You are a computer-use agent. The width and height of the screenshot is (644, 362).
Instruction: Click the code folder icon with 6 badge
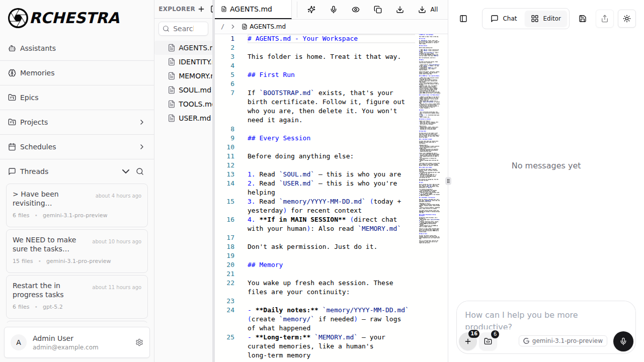point(488,341)
